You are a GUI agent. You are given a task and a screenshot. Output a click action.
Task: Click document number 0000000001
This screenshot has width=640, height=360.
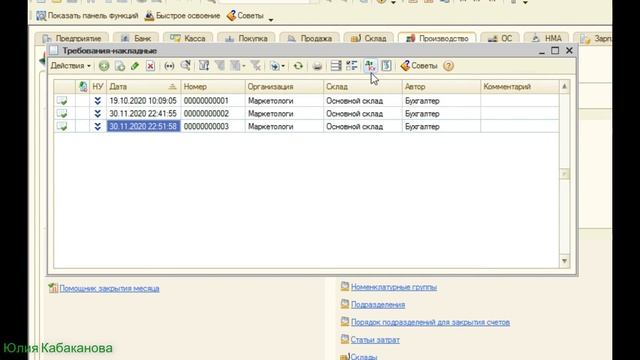tap(206, 100)
